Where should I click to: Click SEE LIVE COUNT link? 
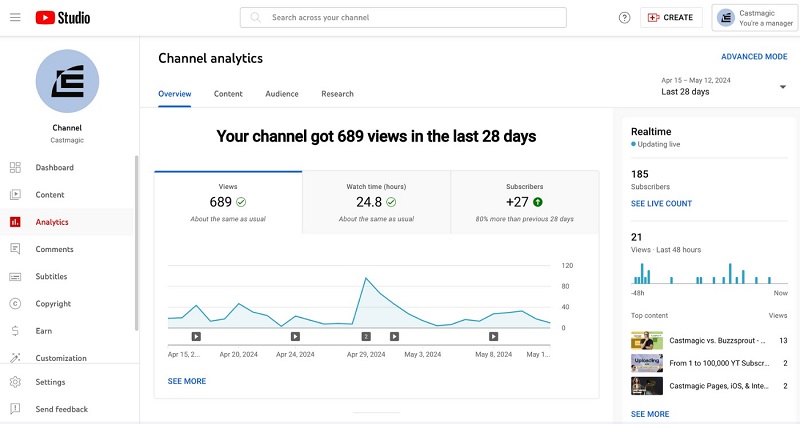661,204
